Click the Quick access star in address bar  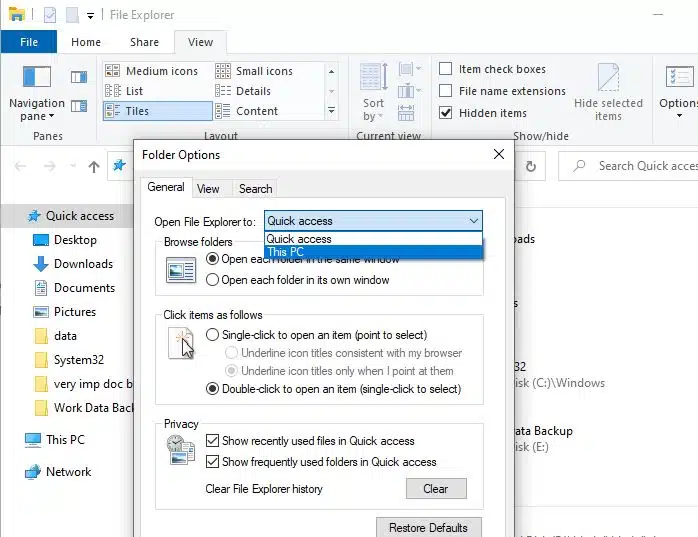(x=119, y=166)
